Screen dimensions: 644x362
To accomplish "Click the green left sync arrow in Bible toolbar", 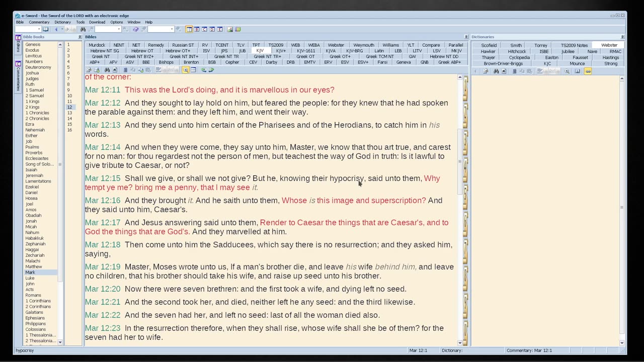I will point(204,70).
